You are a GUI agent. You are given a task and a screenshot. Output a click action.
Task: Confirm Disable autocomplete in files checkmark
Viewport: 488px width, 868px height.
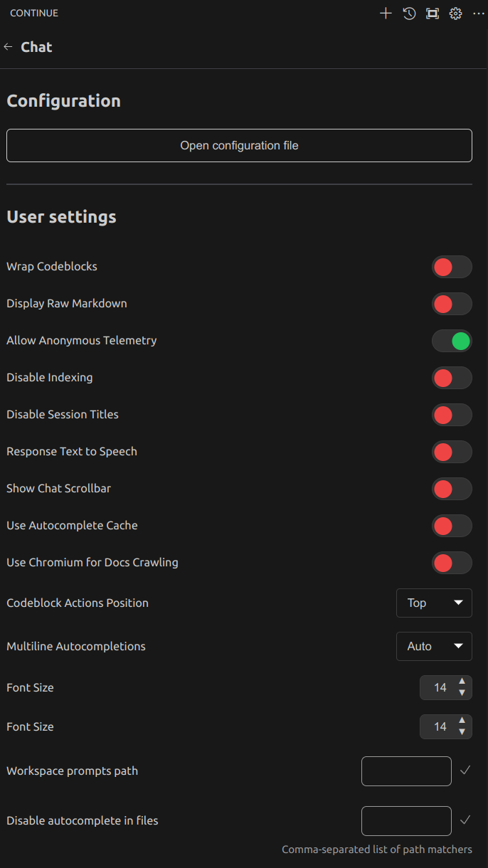(465, 820)
